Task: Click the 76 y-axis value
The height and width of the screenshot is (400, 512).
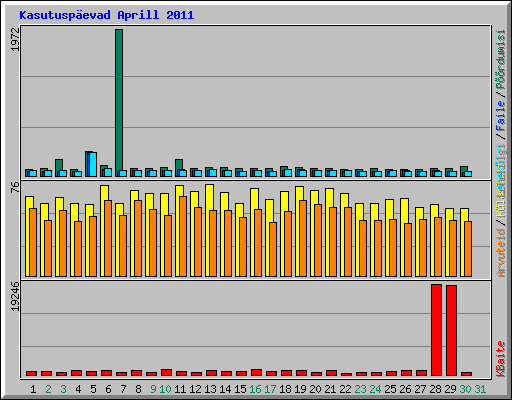Action: [15, 187]
